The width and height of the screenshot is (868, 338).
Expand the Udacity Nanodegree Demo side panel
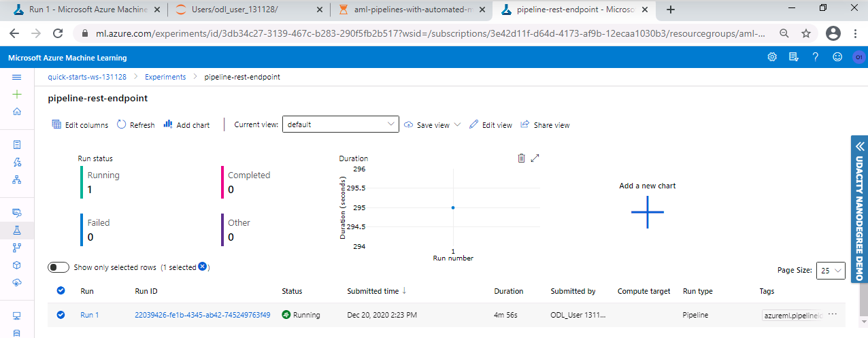[859, 209]
